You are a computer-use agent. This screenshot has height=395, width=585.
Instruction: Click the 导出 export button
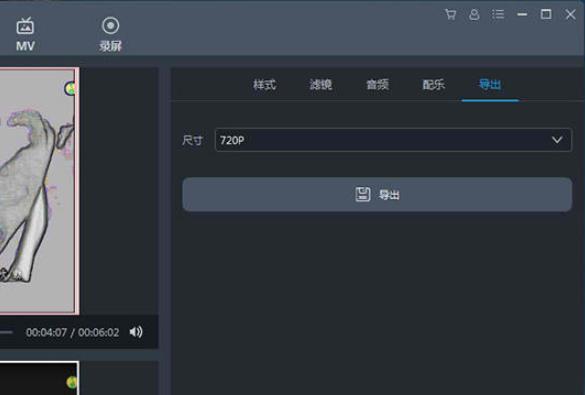[377, 194]
